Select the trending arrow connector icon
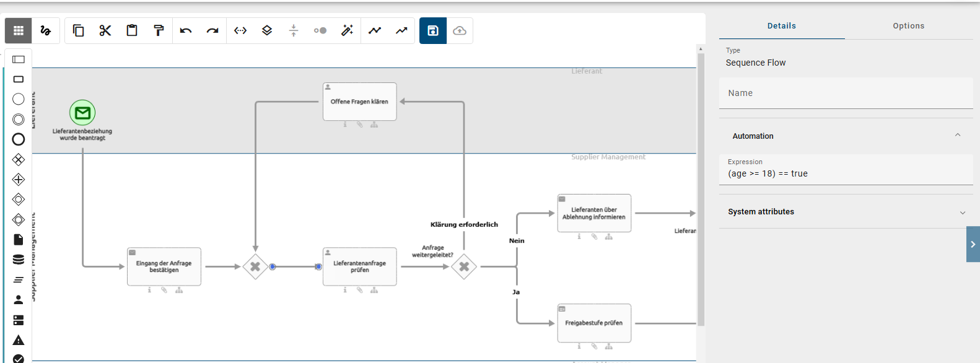Screen dimensions: 980x363 [x=401, y=30]
